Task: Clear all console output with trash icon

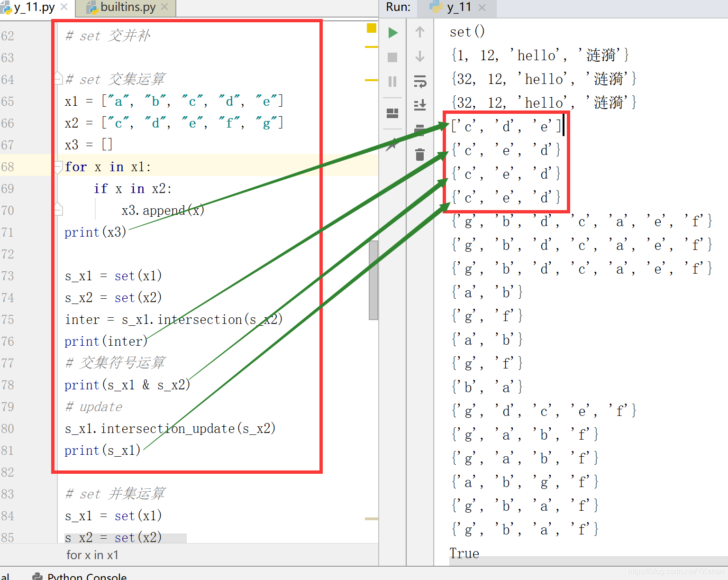Action: click(420, 155)
